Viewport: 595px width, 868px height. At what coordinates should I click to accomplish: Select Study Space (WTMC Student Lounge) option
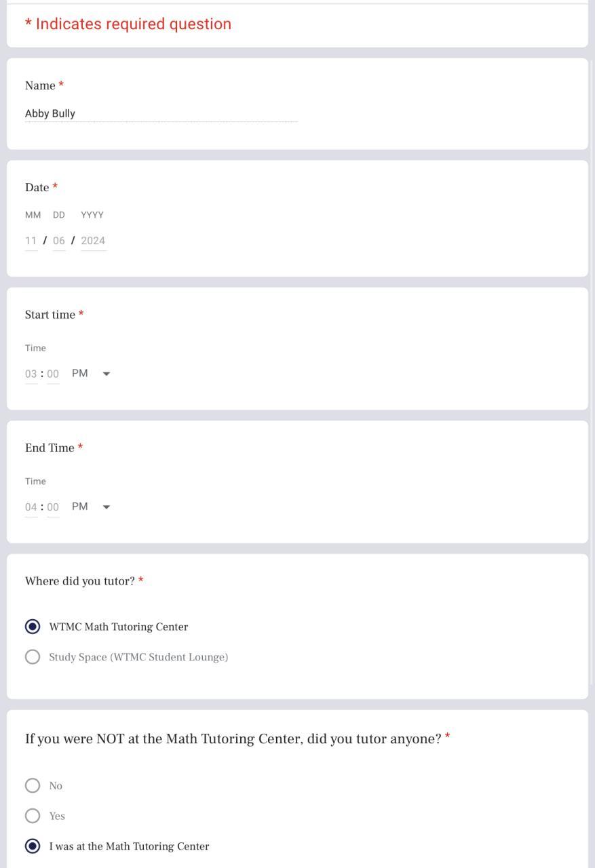tap(33, 657)
